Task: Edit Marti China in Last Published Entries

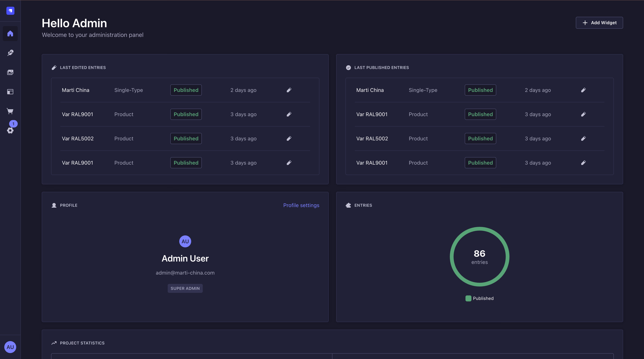Action: [x=583, y=90]
